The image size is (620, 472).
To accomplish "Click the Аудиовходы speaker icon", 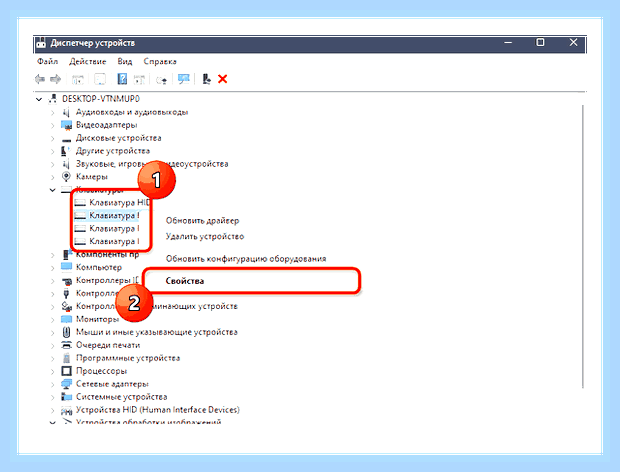I will 66,112.
